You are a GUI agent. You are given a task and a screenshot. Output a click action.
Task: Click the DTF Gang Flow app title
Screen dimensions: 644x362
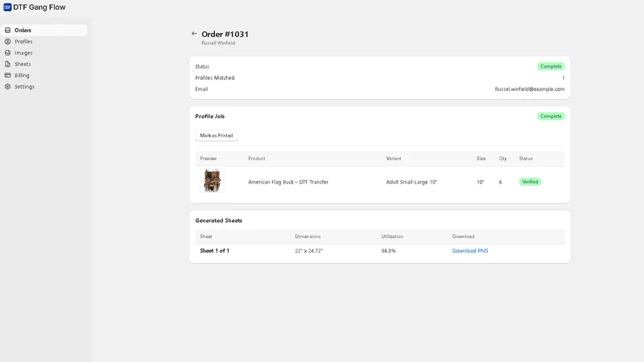point(39,7)
